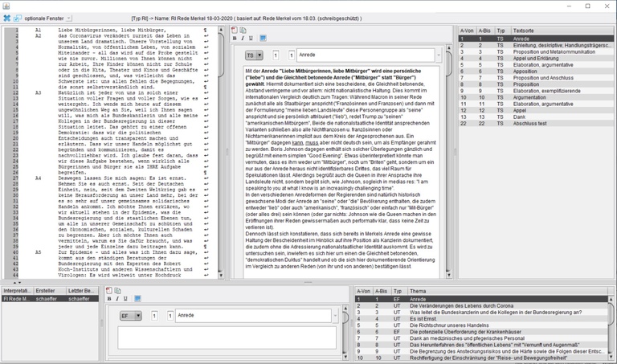Click the blue highlight icon in EF editor toolbar
The image size is (617, 364).
[x=137, y=299]
